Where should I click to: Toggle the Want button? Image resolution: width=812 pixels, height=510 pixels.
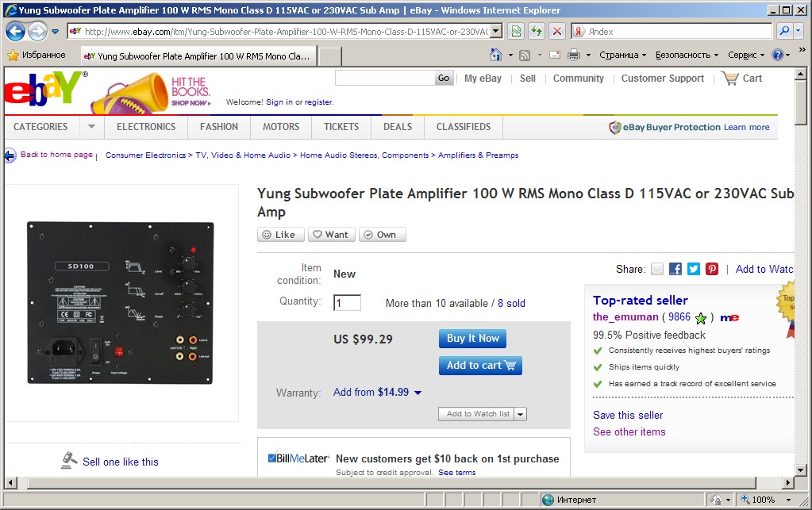tap(332, 235)
